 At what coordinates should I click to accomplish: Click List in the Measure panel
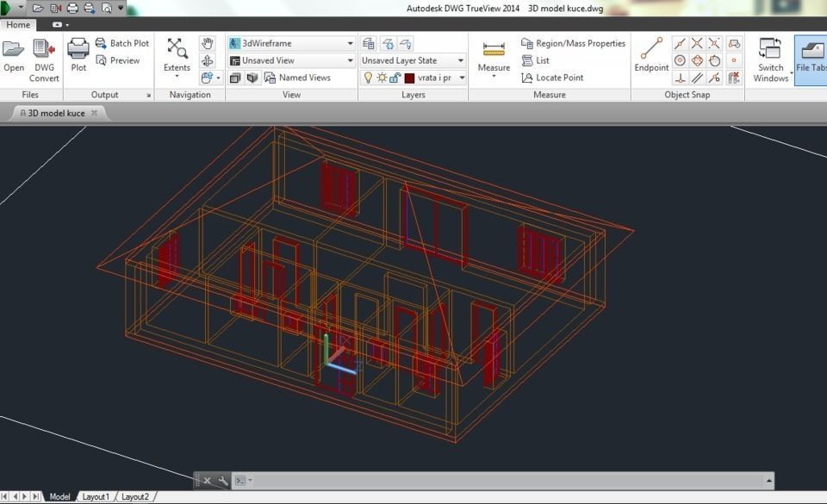[535, 60]
